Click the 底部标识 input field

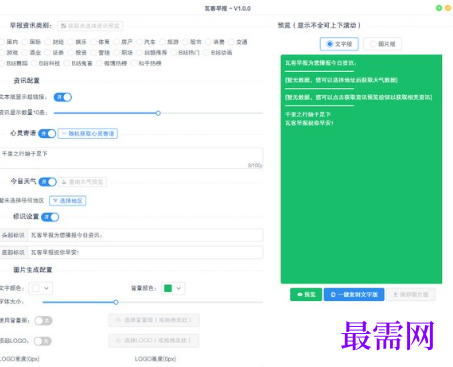[145, 252]
